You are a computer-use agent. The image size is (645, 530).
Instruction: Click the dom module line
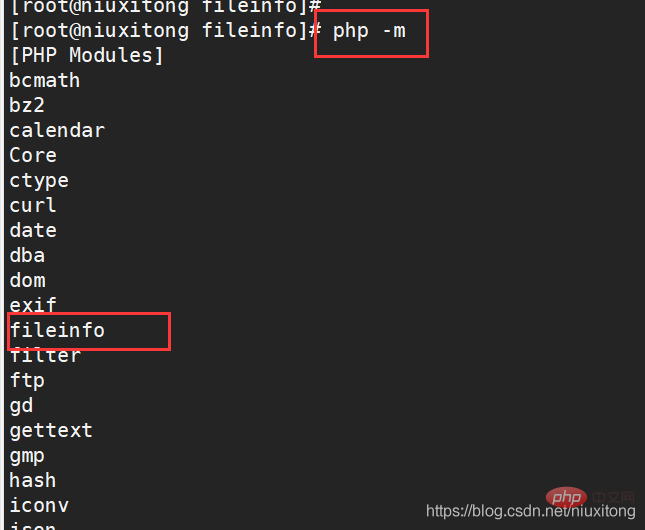(27, 280)
